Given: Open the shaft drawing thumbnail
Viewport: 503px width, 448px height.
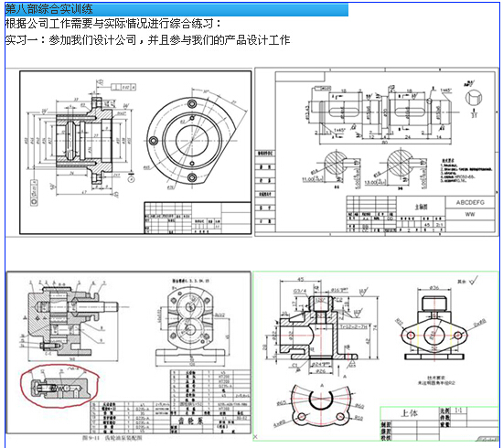Looking at the screenshot, I should point(377,152).
